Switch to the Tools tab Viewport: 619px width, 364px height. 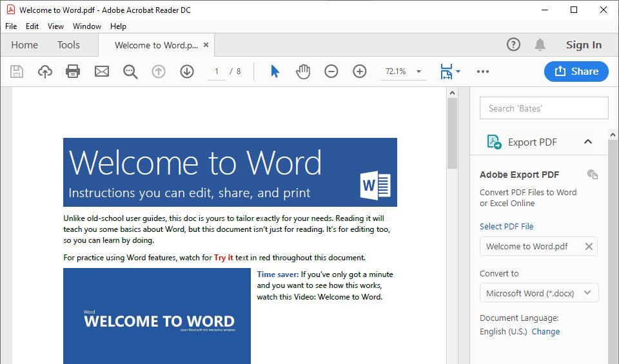(68, 45)
